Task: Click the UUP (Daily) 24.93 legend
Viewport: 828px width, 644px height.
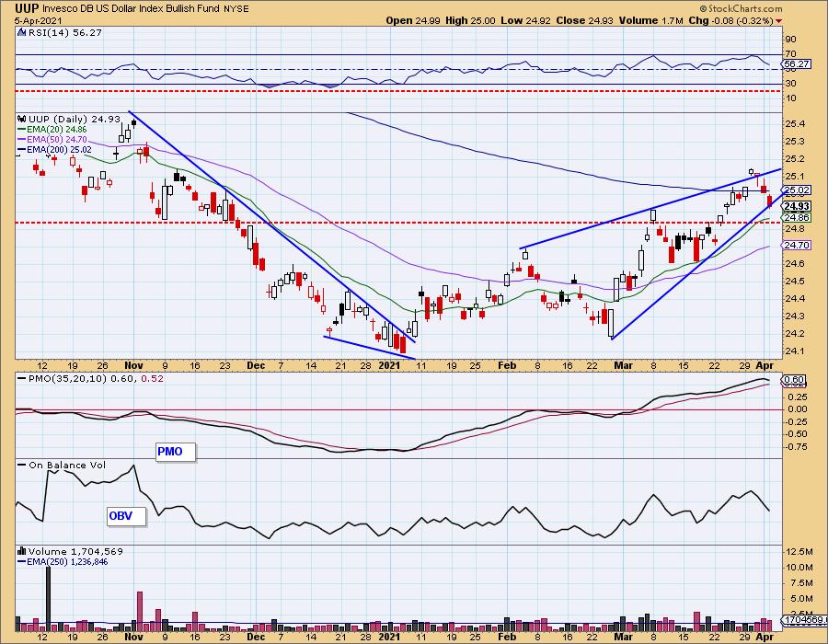Action: (x=69, y=120)
